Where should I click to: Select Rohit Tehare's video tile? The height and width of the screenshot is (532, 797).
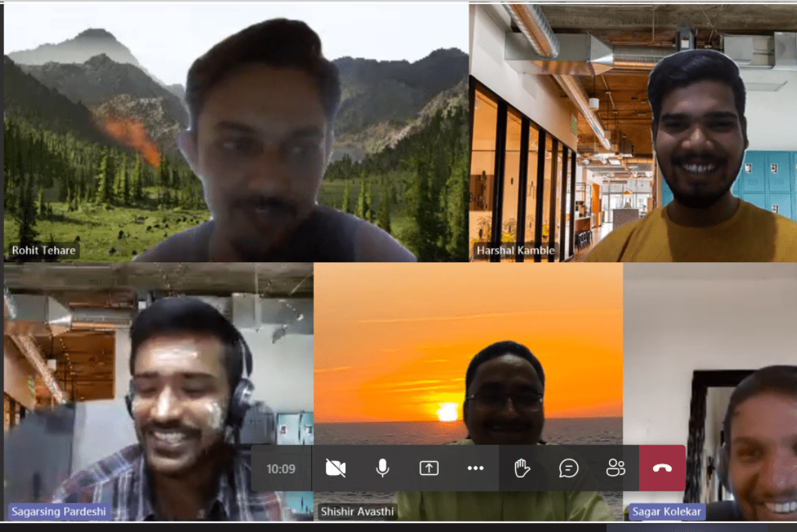(x=236, y=133)
